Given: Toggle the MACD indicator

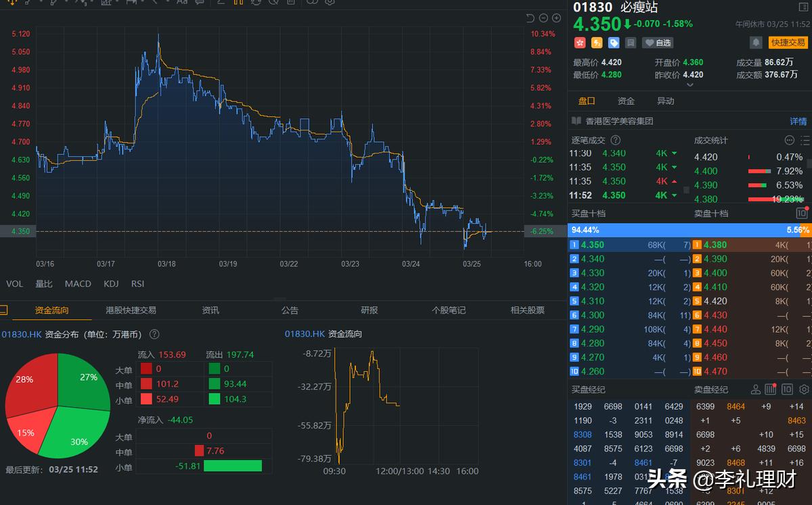Looking at the screenshot, I should (77, 283).
